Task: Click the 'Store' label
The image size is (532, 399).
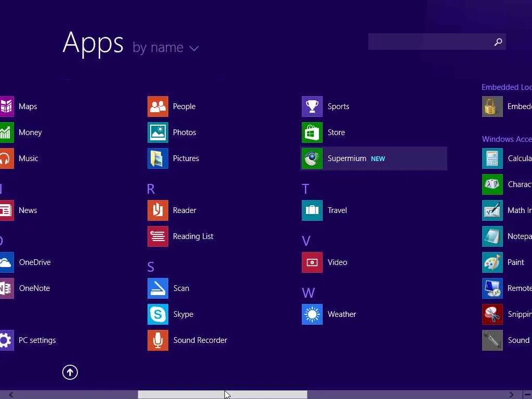Action: [336, 132]
